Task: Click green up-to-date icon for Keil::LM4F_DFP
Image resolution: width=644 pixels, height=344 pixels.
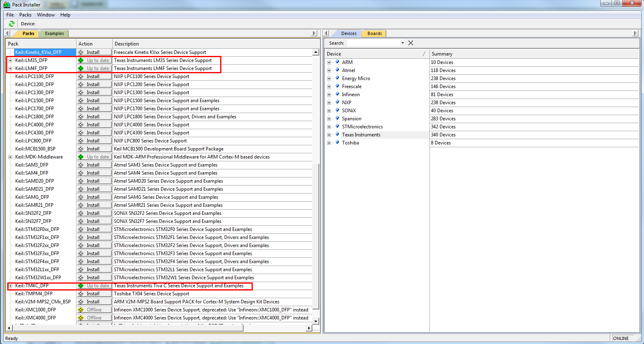Action: coord(81,68)
